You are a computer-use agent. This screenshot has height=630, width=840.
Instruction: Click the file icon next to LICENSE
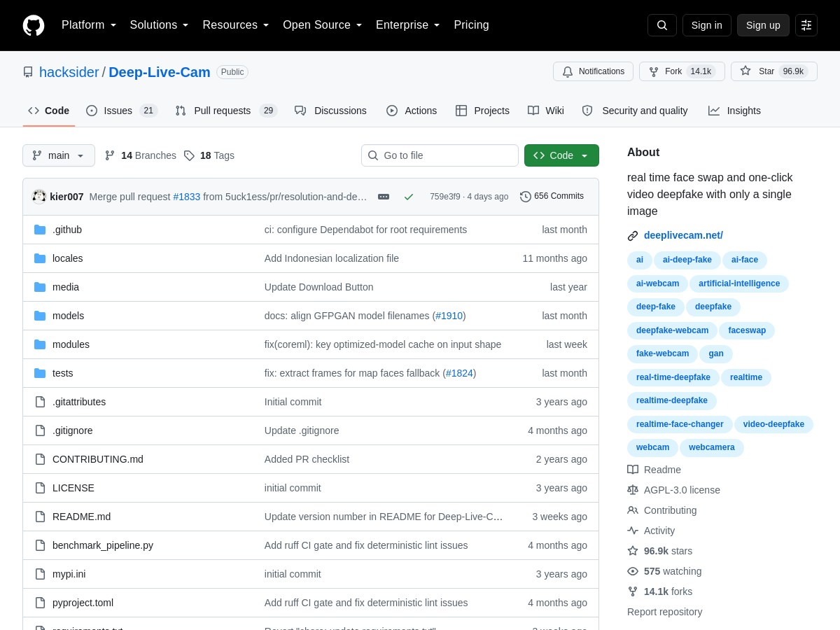tap(40, 488)
